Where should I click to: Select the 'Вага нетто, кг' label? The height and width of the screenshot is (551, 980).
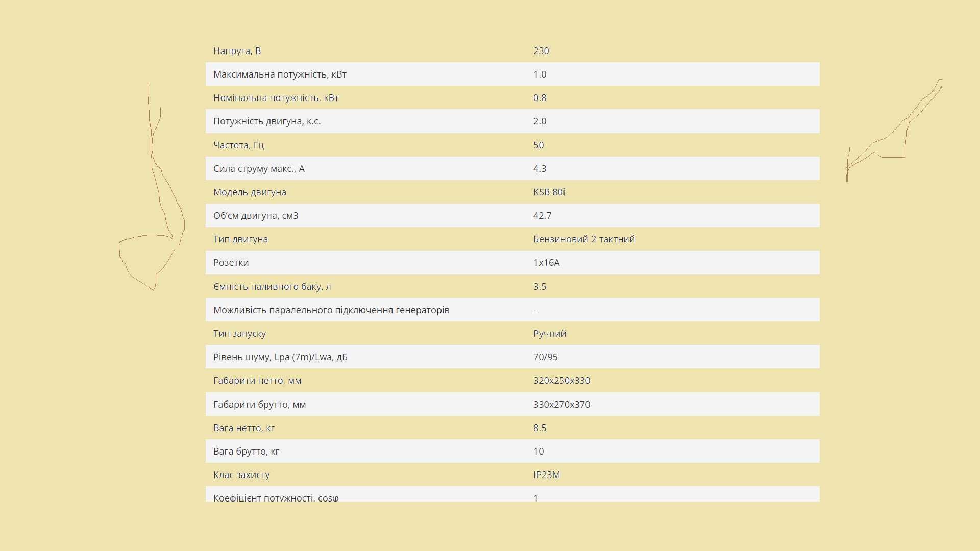[x=244, y=428]
